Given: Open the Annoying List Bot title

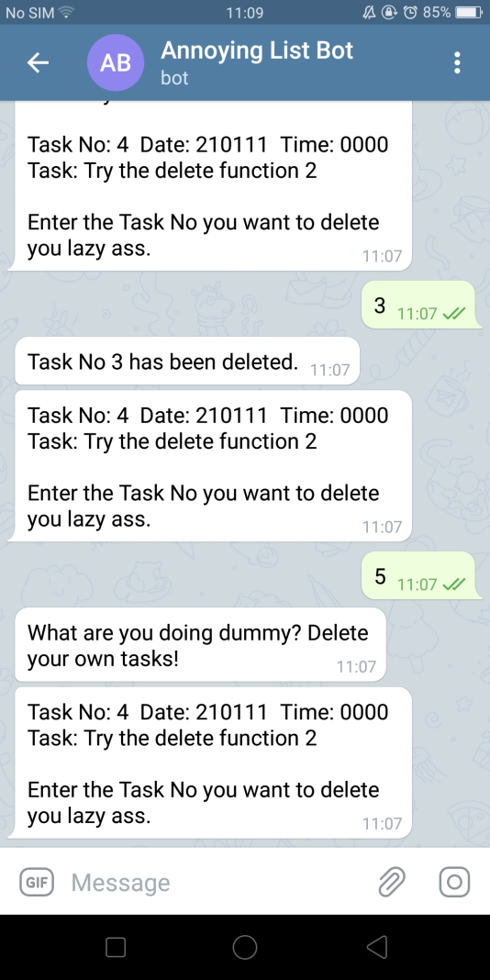Looking at the screenshot, I should pos(257,50).
